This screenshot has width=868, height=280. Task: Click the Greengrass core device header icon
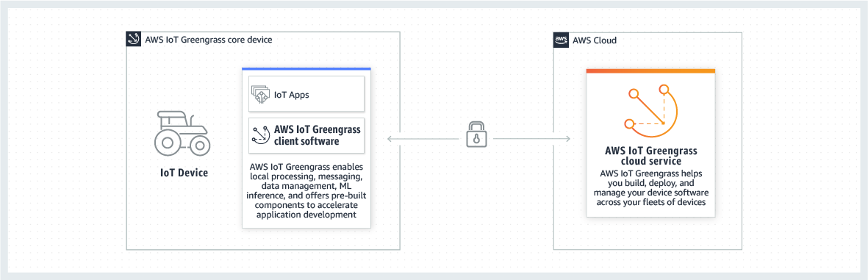pyautogui.click(x=134, y=39)
